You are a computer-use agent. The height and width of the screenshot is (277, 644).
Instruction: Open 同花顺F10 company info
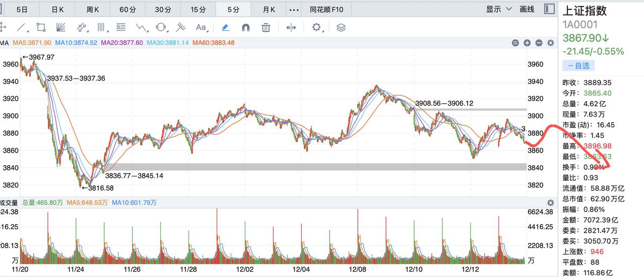tap(327, 9)
